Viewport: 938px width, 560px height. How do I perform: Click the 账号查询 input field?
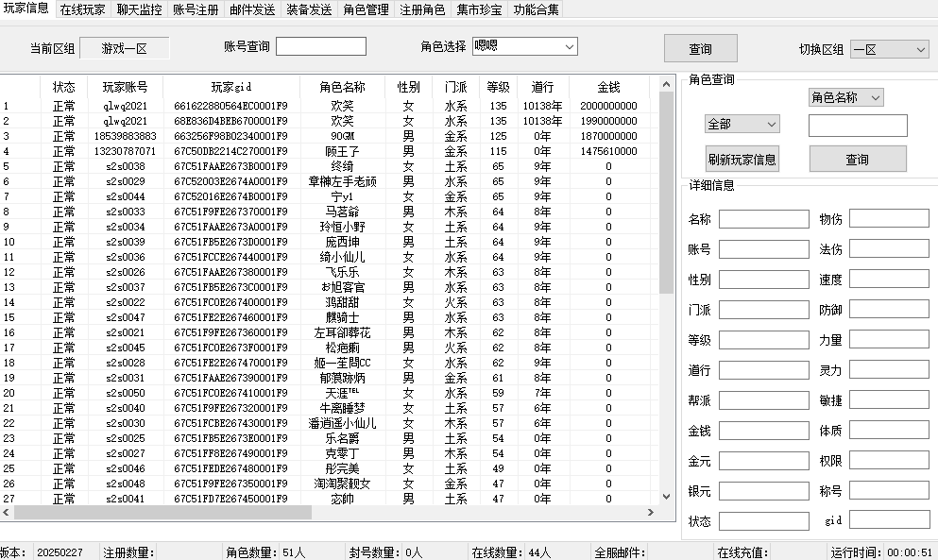tap(320, 46)
